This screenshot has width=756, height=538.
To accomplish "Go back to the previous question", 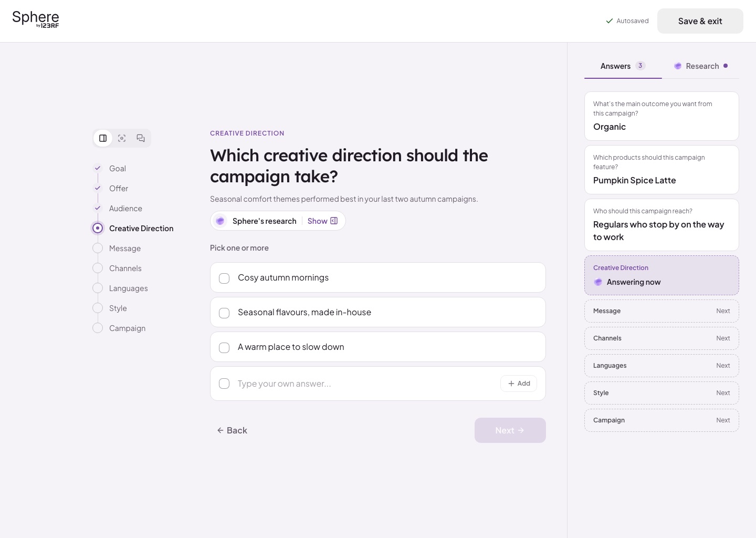I will pos(232,430).
